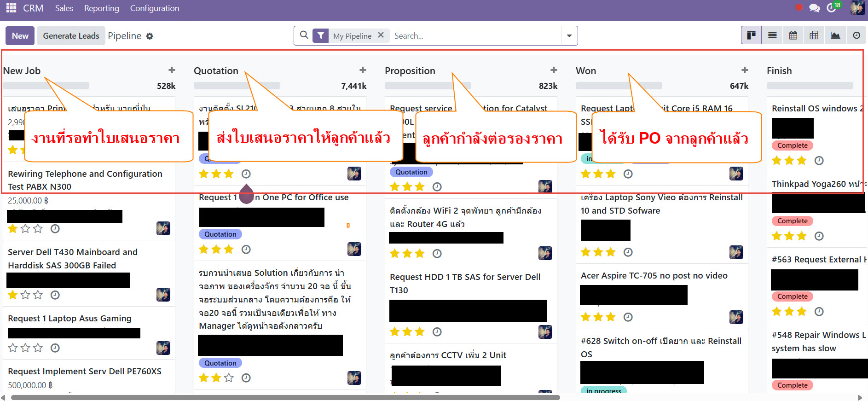This screenshot has width=868, height=401.
Task: Set third priority star on Asus Gaming card
Action: pyautogui.click(x=38, y=348)
